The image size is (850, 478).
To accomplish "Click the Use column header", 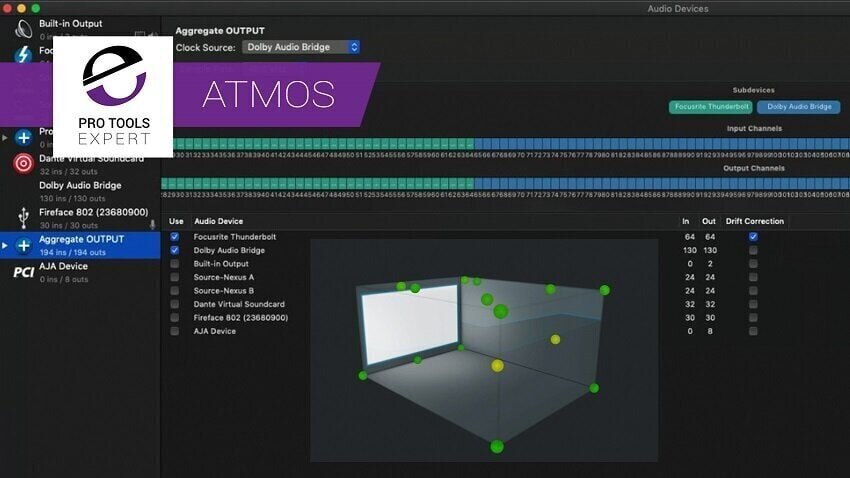I will [x=176, y=221].
